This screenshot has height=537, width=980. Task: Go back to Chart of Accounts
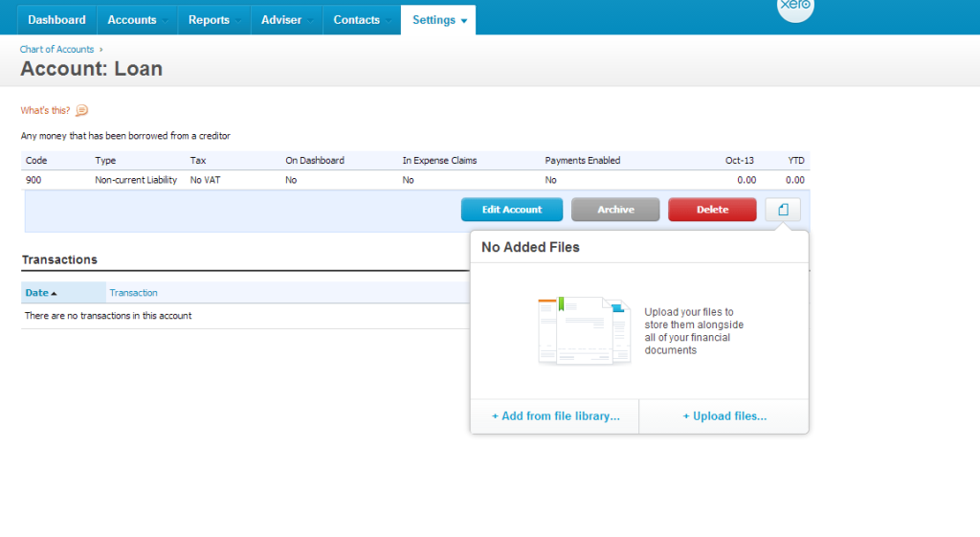[x=57, y=49]
